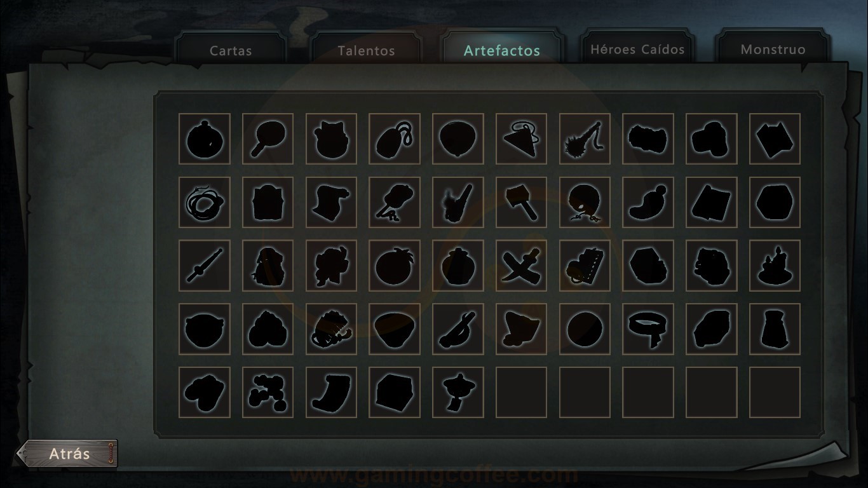
Task: Select the hammer artifact silhouette
Action: [522, 202]
